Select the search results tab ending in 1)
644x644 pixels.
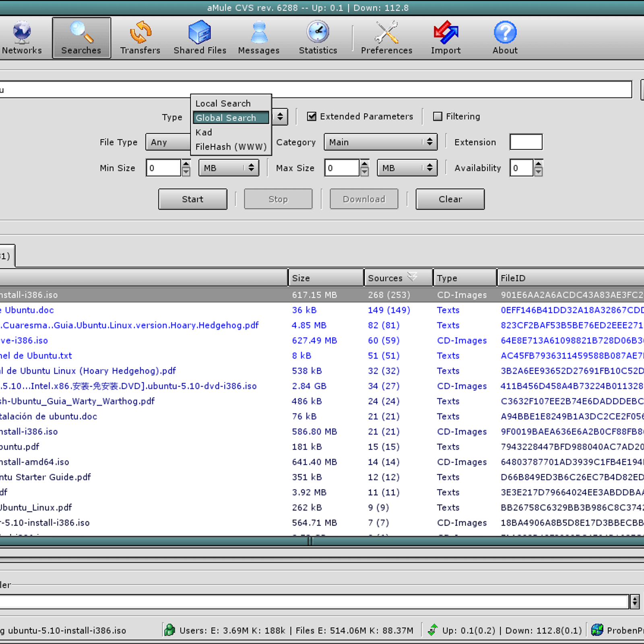[x=7, y=256]
